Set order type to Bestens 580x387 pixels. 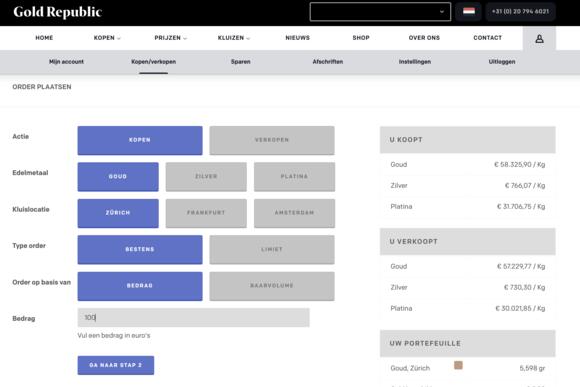pos(140,249)
